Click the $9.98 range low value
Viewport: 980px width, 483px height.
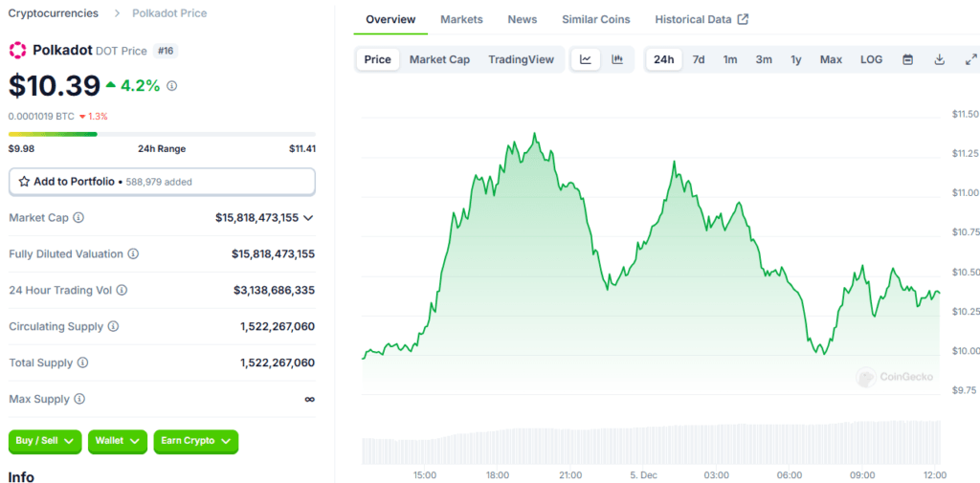(x=21, y=148)
